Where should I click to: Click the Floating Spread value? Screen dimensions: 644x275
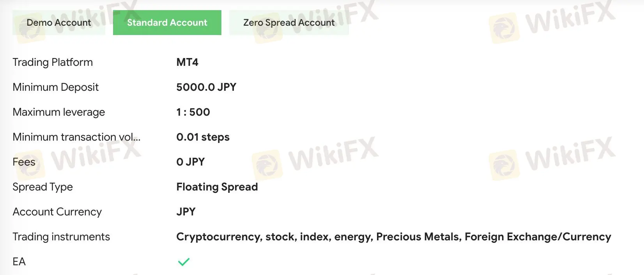tap(217, 187)
